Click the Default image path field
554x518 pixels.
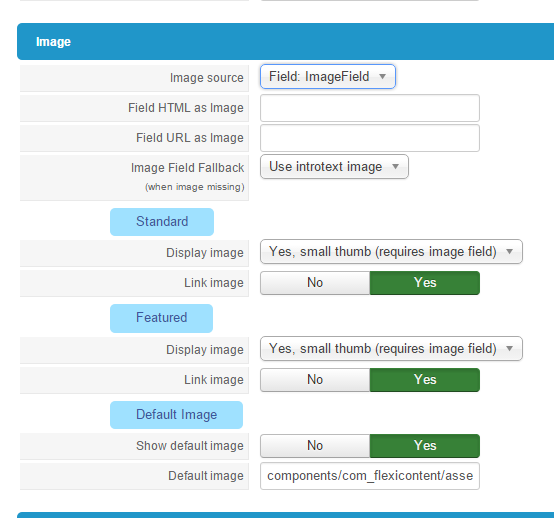click(x=370, y=476)
